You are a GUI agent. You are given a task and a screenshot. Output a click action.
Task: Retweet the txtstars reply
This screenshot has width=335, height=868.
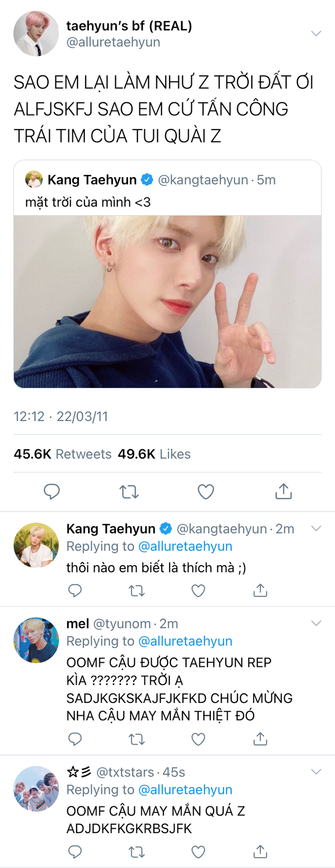137,852
